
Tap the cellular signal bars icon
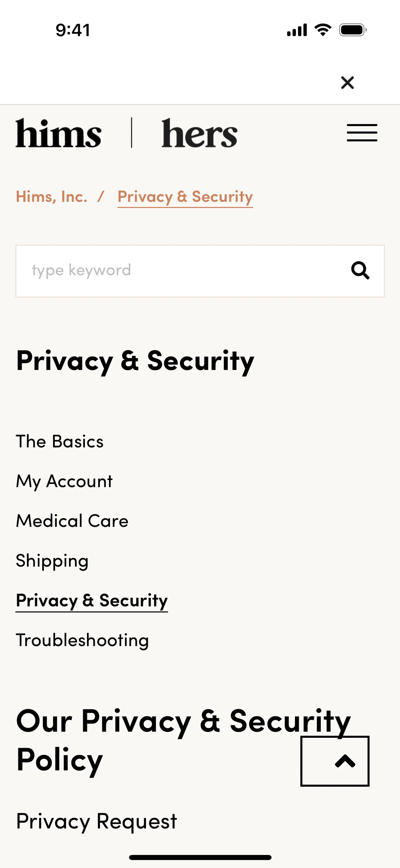[297, 30]
